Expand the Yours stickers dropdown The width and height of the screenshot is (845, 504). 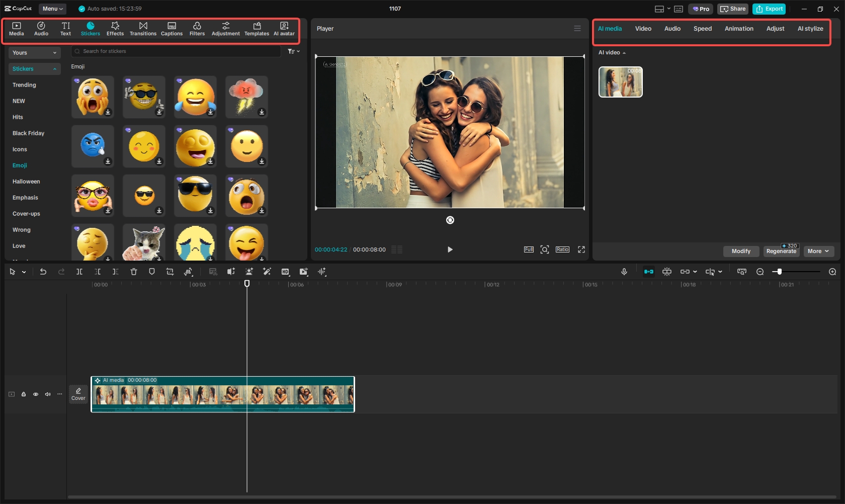click(34, 52)
